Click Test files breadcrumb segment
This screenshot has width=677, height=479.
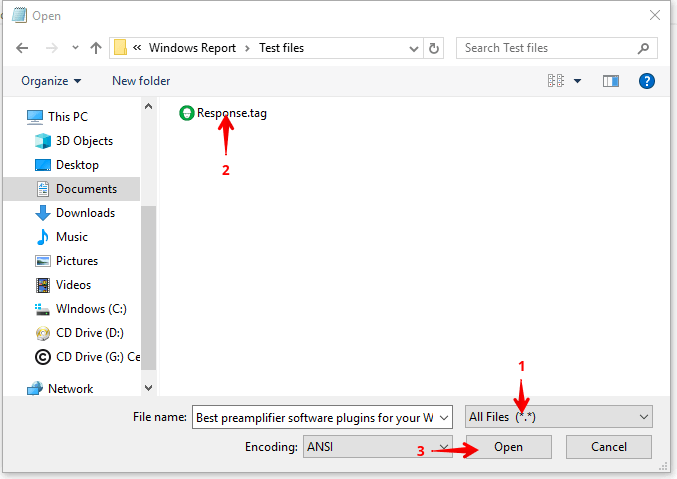click(x=282, y=48)
